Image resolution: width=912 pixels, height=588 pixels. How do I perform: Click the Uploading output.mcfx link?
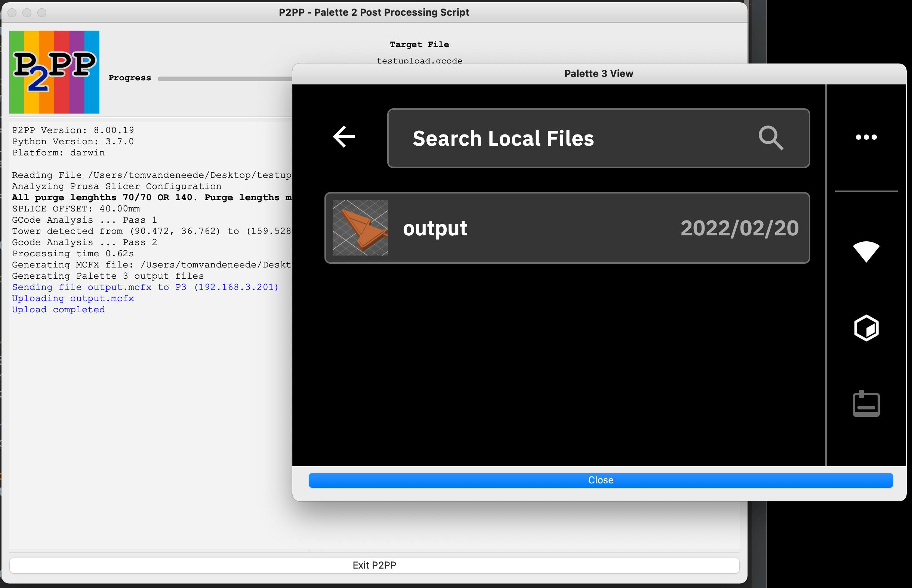[x=73, y=298]
